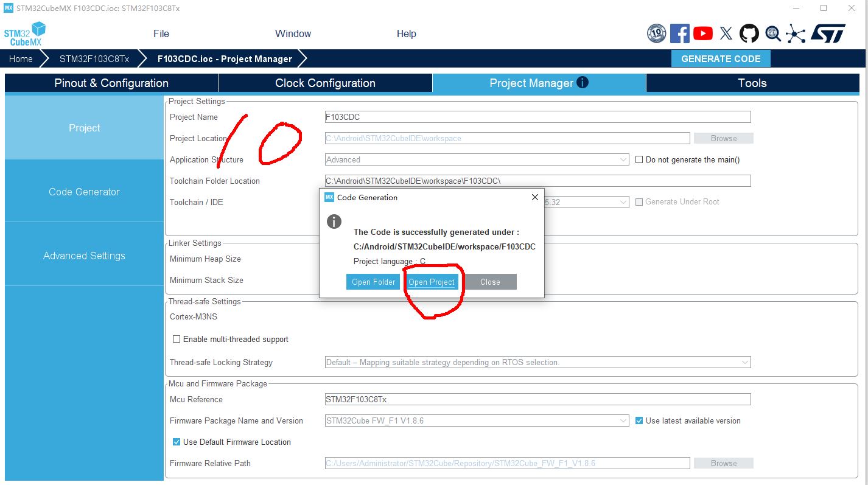Toggle Do not generate the main() checkbox
The height and width of the screenshot is (485, 868).
point(639,159)
